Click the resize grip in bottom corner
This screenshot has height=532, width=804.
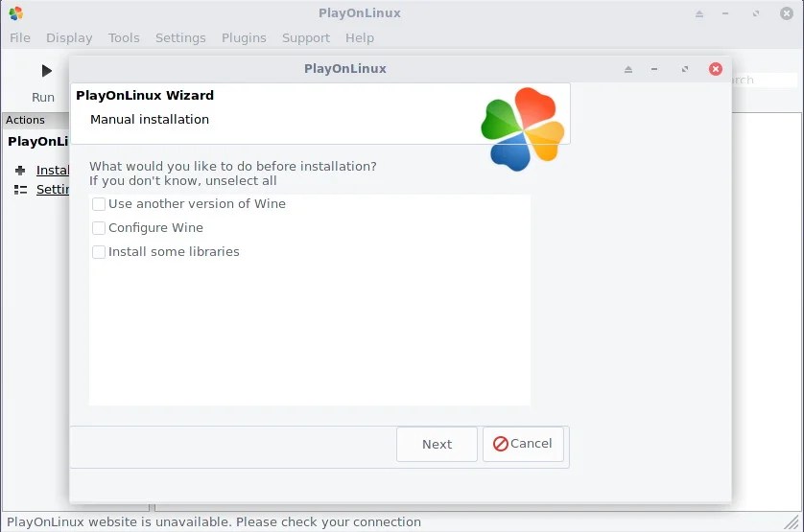793,521
